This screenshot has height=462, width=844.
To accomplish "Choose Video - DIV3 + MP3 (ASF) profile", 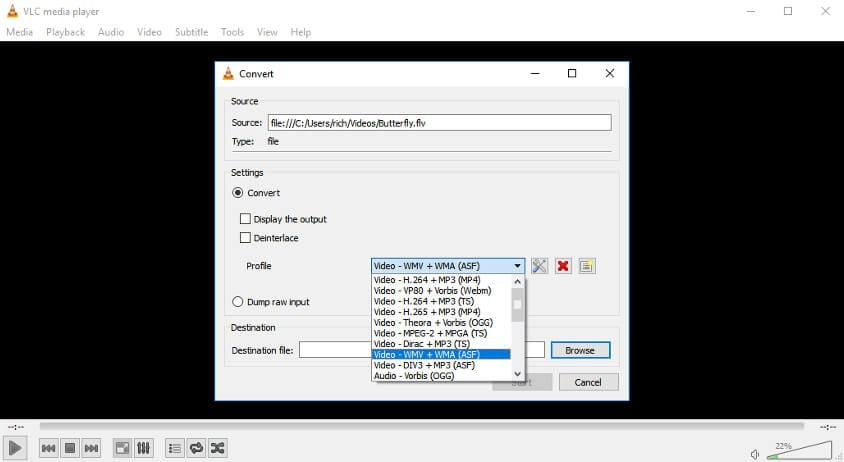I will (x=441, y=365).
